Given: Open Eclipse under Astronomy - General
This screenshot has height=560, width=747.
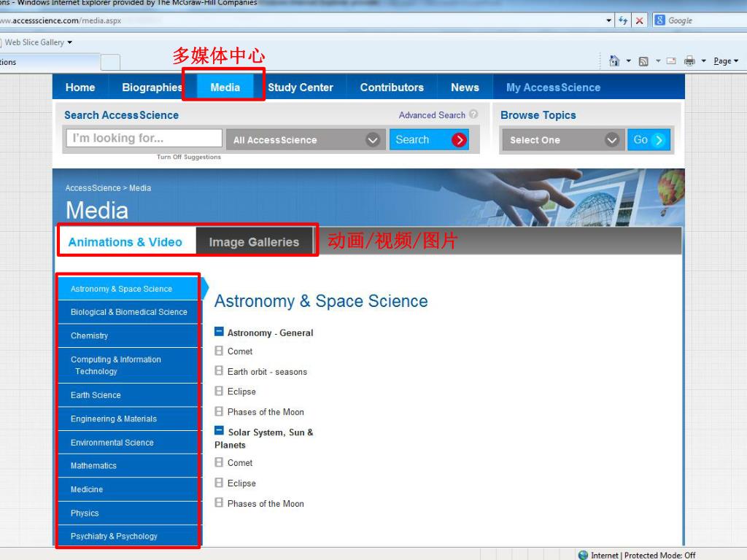Looking at the screenshot, I should click(x=241, y=392).
